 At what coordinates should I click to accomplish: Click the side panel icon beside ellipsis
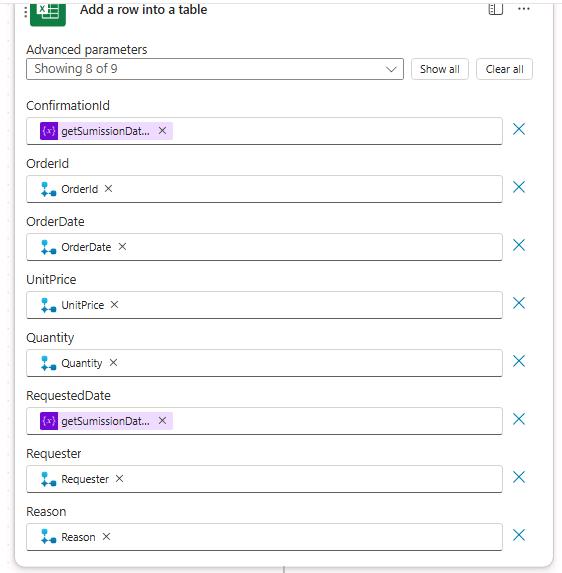point(495,9)
